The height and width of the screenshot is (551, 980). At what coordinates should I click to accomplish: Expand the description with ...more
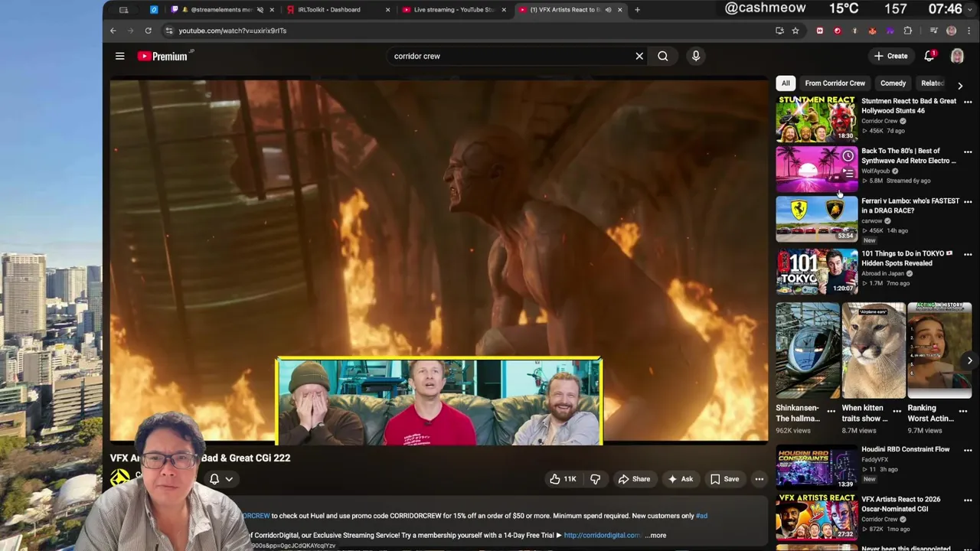pos(656,536)
